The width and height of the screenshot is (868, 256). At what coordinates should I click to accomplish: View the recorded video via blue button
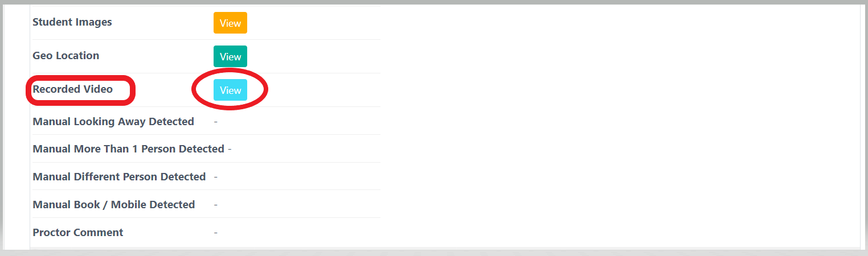[230, 90]
